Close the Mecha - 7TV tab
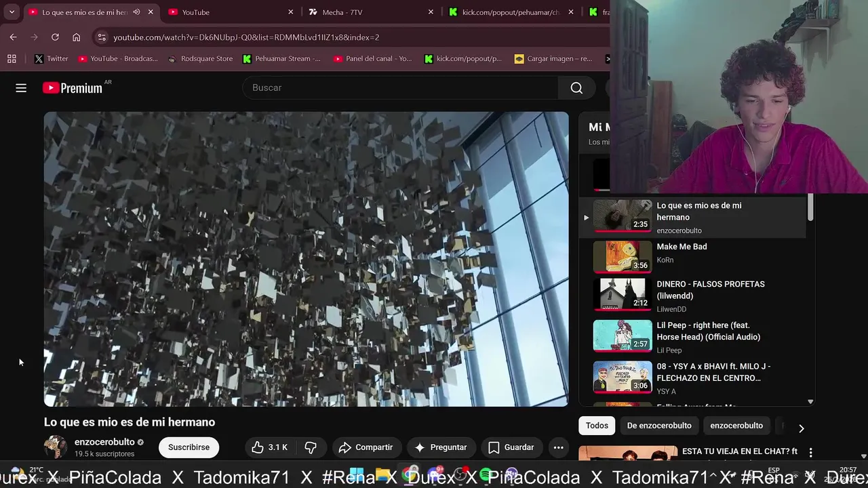Screen dimensions: 868x488 431,12
